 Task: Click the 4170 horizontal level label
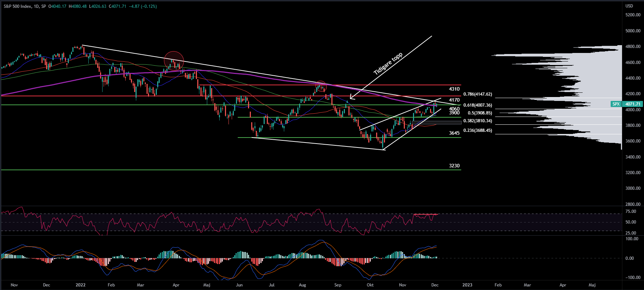coord(454,100)
